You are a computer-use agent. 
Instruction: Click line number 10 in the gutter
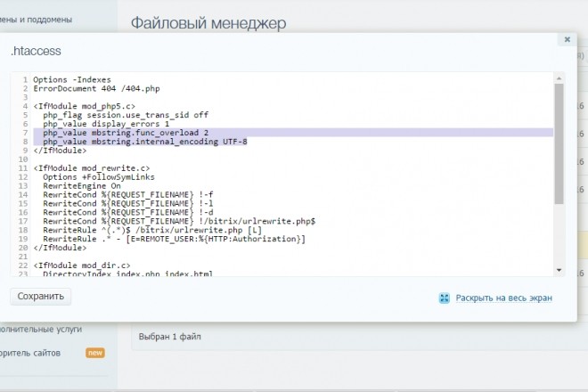(x=23, y=159)
